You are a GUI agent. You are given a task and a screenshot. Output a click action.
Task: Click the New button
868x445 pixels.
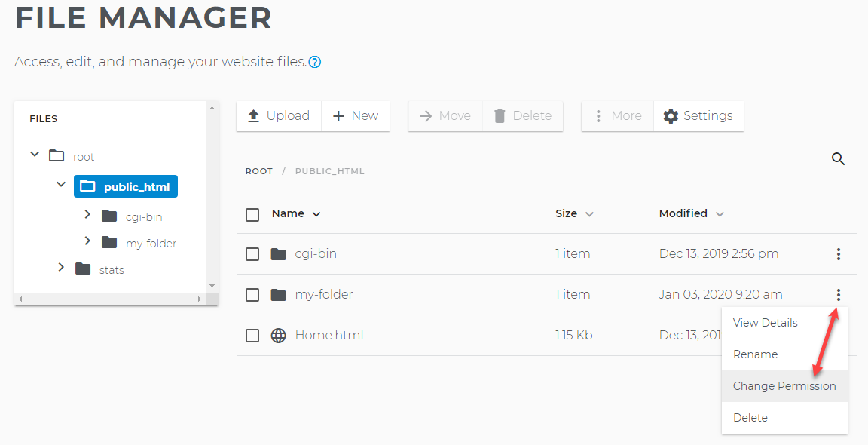355,115
